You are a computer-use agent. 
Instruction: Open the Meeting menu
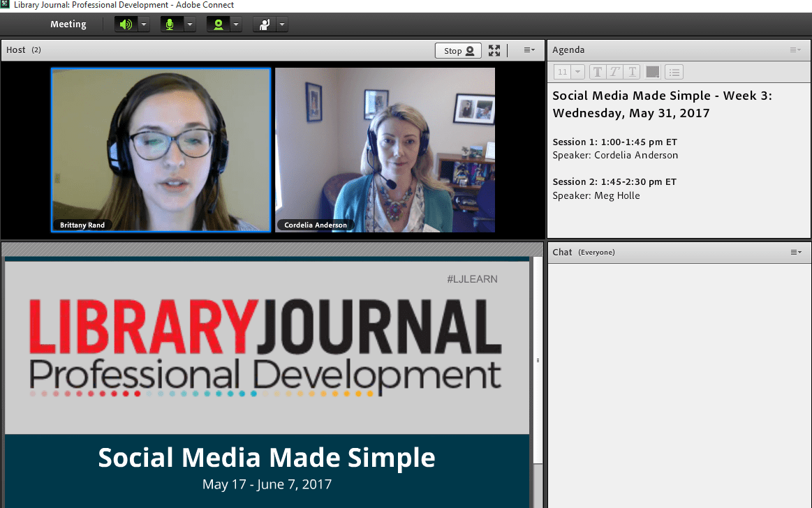pyautogui.click(x=68, y=24)
